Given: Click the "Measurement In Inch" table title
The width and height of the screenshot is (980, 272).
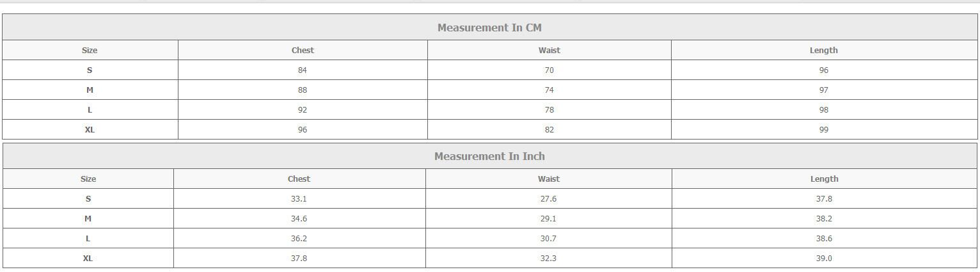Looking at the screenshot, I should [x=489, y=156].
